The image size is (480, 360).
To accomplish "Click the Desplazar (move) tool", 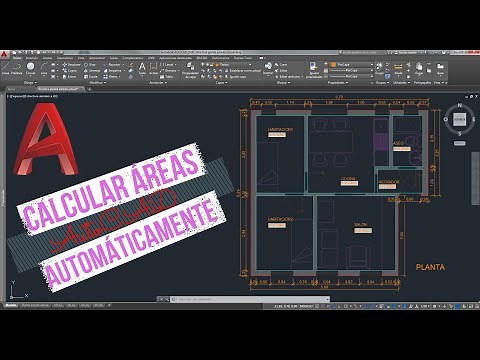I will pyautogui.click(x=71, y=65).
